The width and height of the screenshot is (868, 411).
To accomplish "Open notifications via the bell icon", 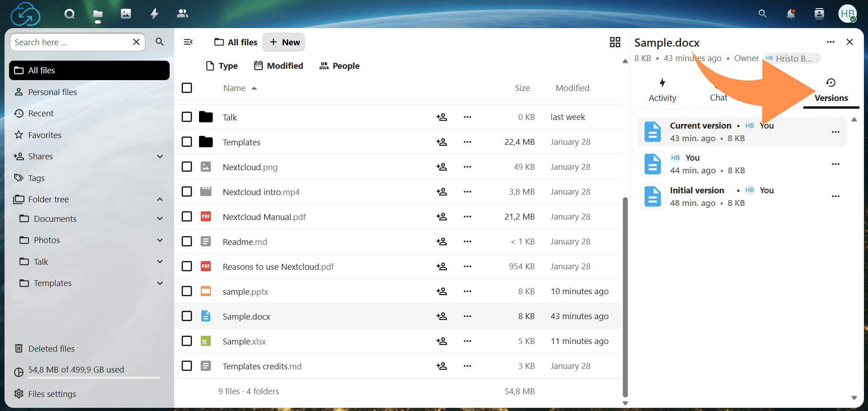I will [791, 14].
